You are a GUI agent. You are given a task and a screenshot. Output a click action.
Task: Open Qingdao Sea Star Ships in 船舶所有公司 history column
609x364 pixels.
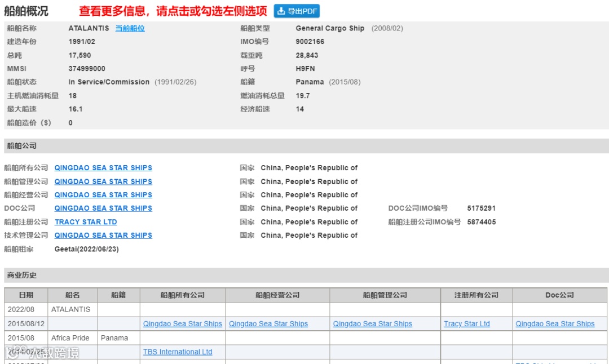click(183, 323)
